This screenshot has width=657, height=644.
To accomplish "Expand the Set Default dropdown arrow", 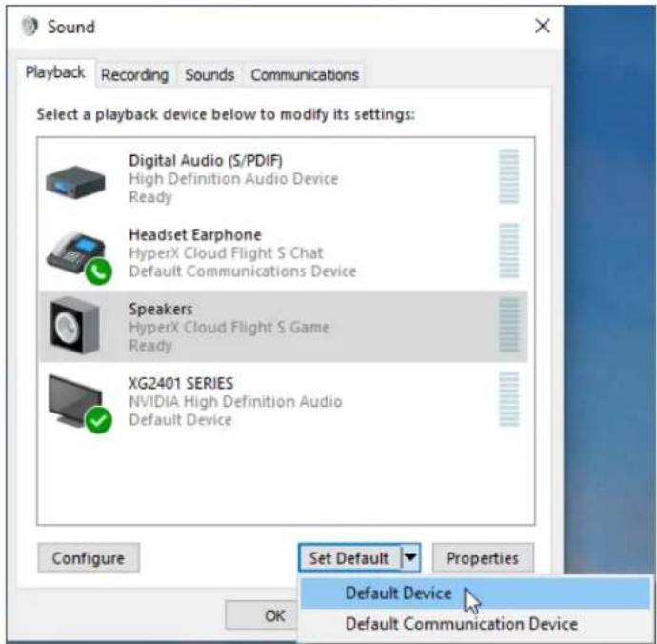I will [410, 557].
